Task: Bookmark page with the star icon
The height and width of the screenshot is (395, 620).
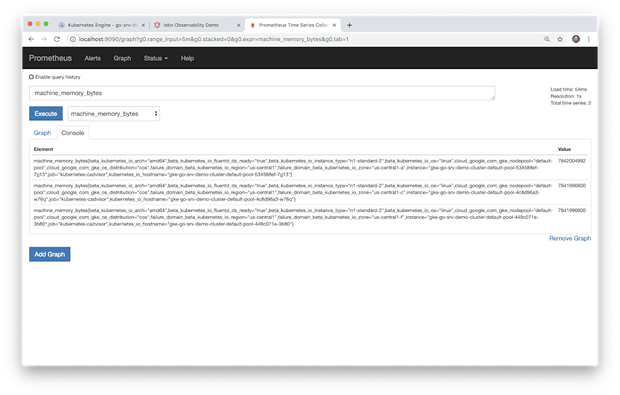Action: 560,39
